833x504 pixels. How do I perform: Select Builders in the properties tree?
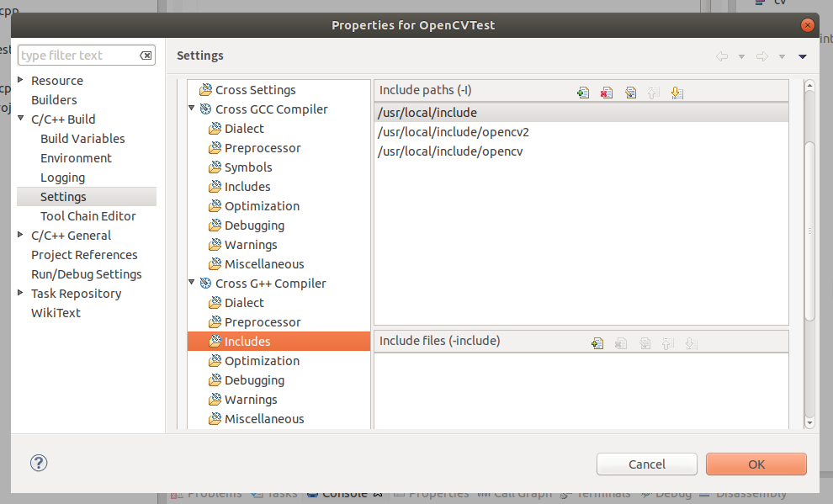[x=54, y=100]
